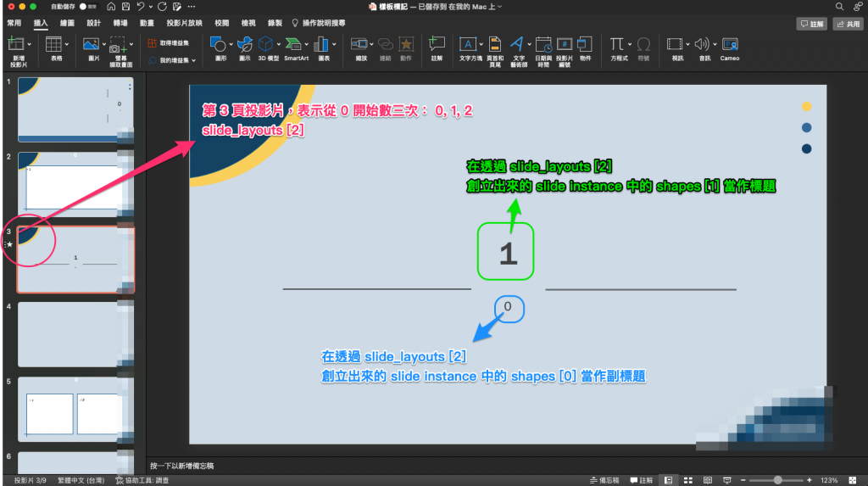The image size is (868, 486).
Task: Expand the 圖形 shapes dropdown arrow
Action: [231, 44]
